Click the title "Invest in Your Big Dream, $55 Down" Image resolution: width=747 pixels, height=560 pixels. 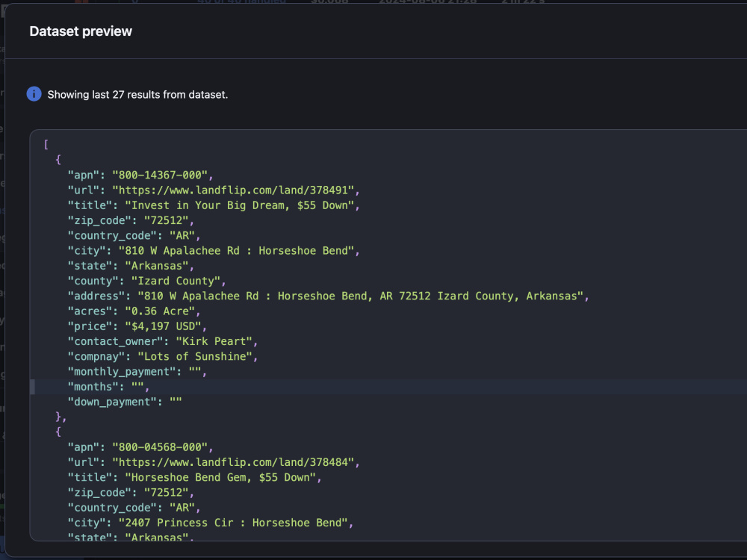[240, 205]
